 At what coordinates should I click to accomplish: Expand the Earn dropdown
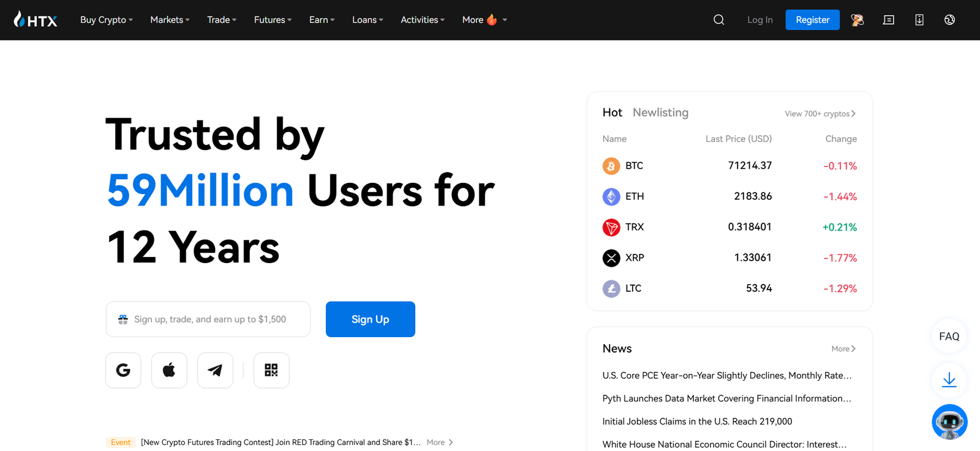click(322, 20)
